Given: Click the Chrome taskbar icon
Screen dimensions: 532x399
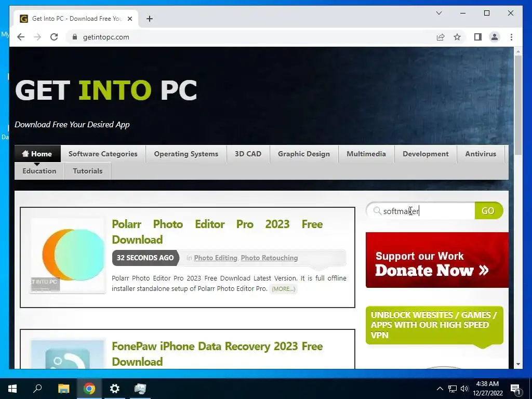Looking at the screenshot, I should [89, 389].
